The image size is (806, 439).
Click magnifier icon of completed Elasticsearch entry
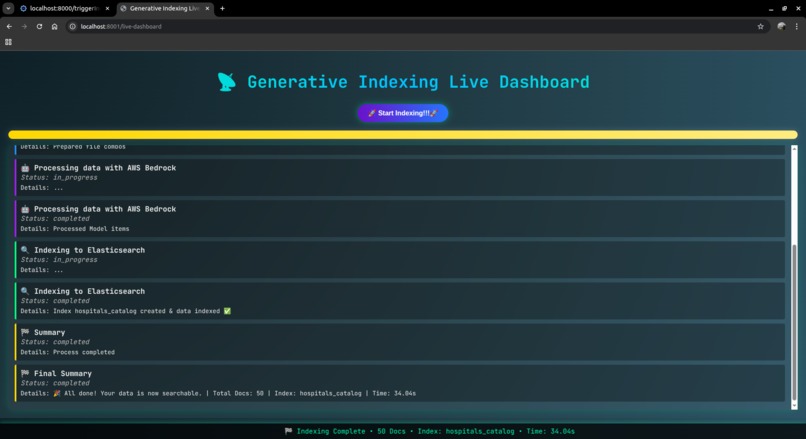25,291
